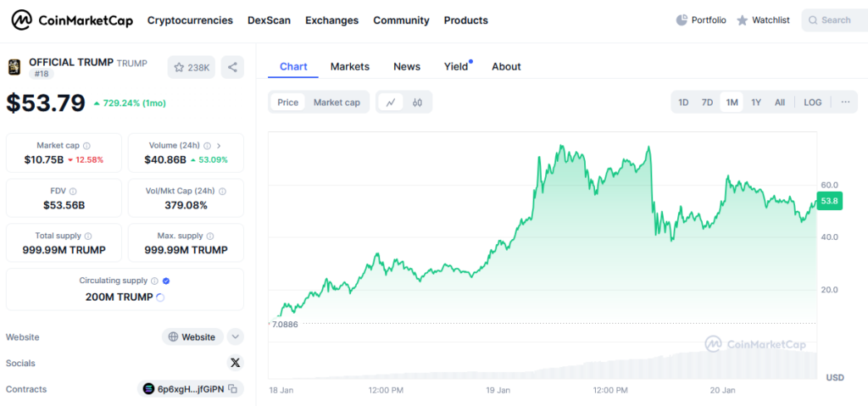Click the Watchlist star icon in header
This screenshot has height=406, width=868.
(742, 20)
